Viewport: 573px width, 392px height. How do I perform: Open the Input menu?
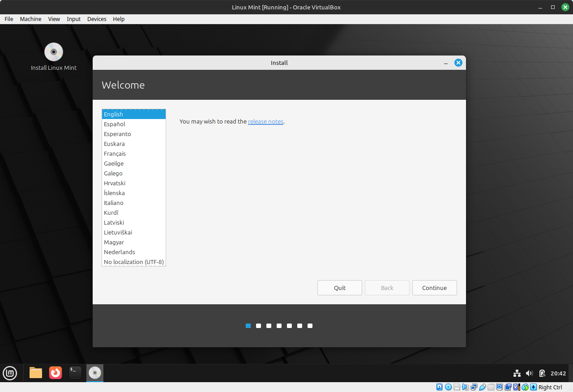click(74, 19)
